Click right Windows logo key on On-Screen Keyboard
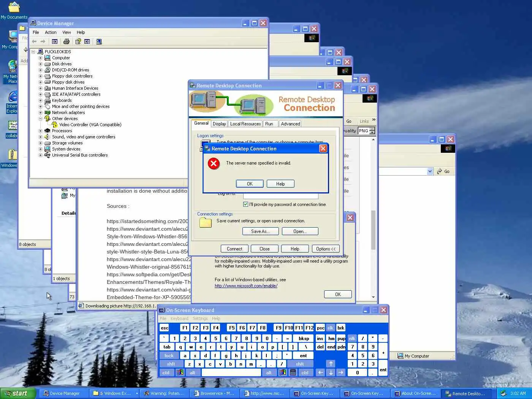Screen dimensions: 532x399 pyautogui.click(x=282, y=373)
